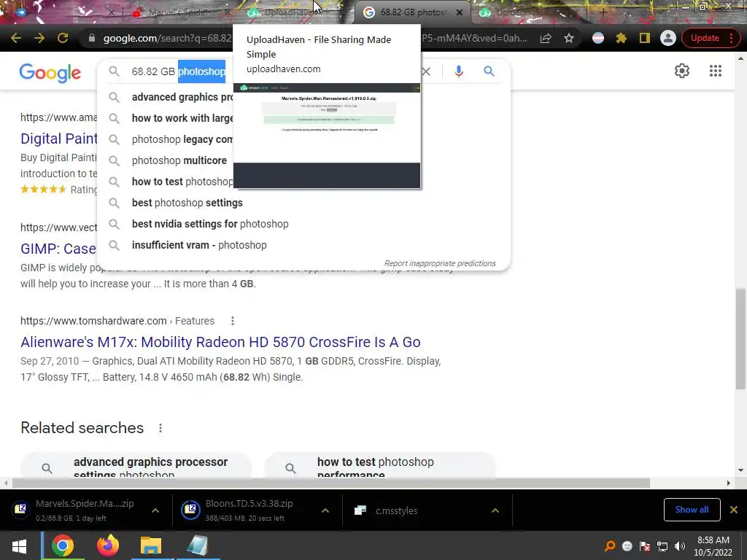Choose 'advanced graphics pro...' suggestion

182,97
